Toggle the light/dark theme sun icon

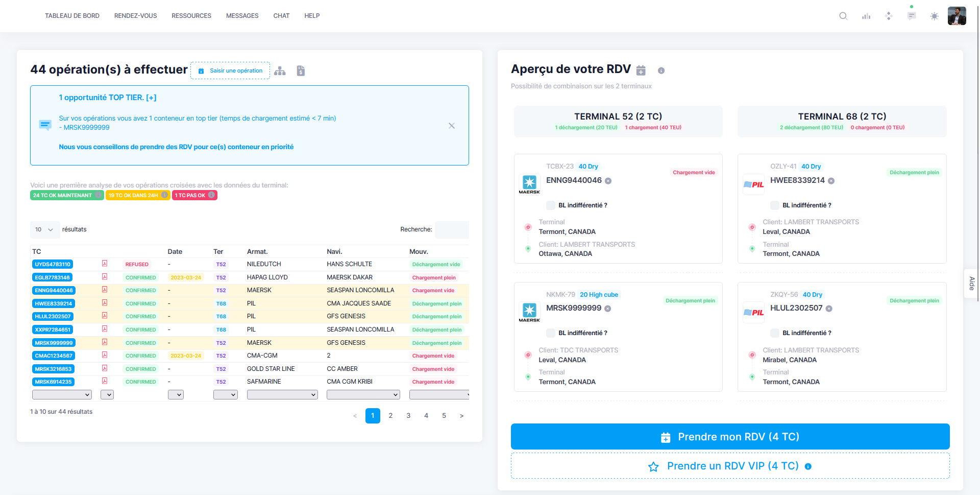934,16
